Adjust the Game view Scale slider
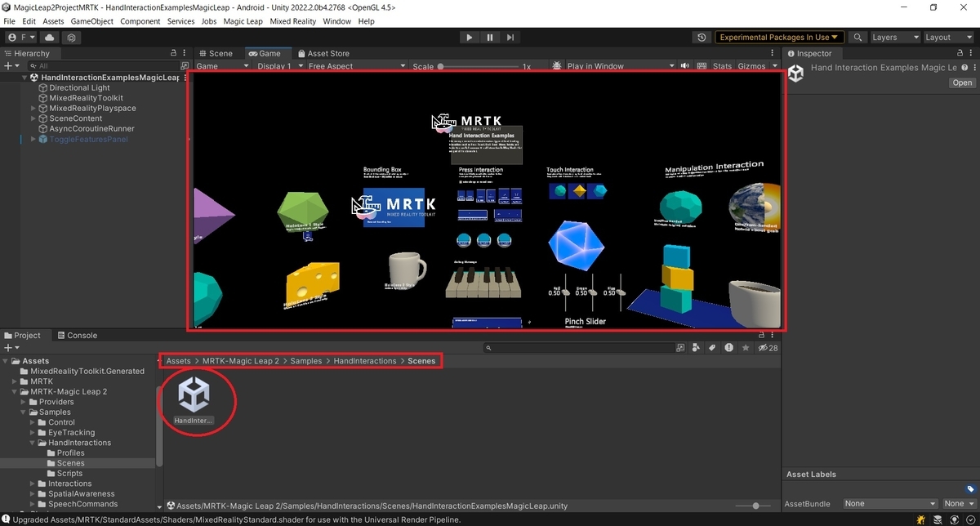 479,66
